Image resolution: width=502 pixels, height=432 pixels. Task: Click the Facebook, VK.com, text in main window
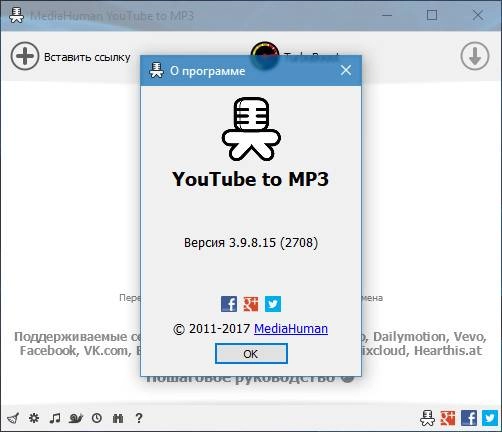pyautogui.click(x=76, y=351)
